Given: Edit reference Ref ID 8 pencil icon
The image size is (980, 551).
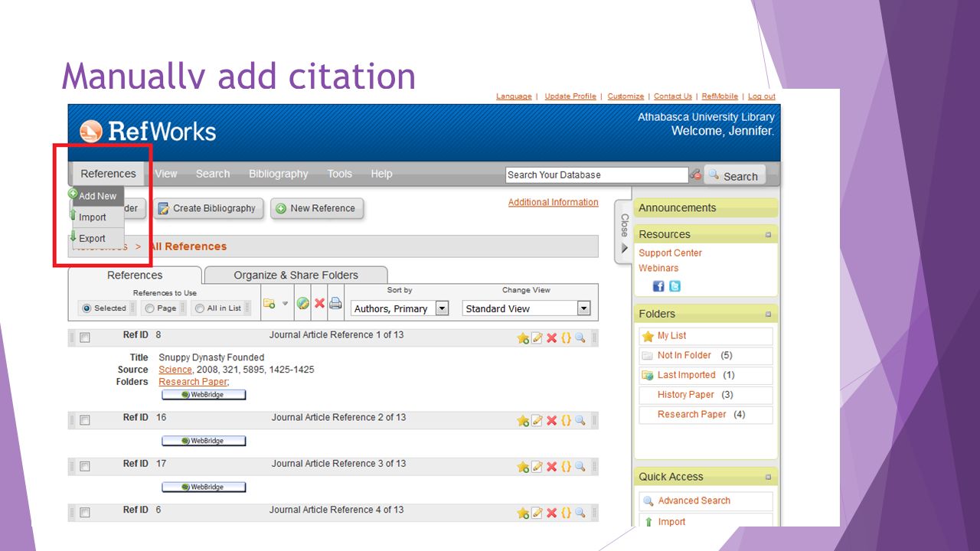Looking at the screenshot, I should (x=537, y=337).
